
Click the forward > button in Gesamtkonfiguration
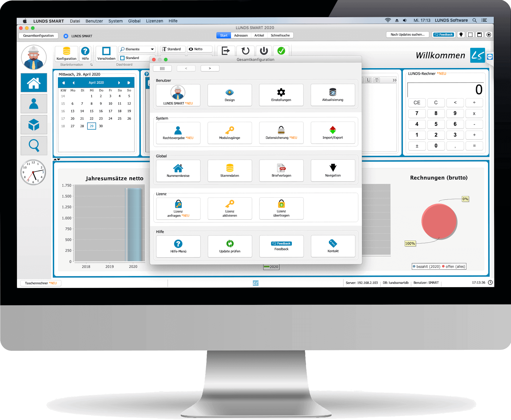(210, 68)
